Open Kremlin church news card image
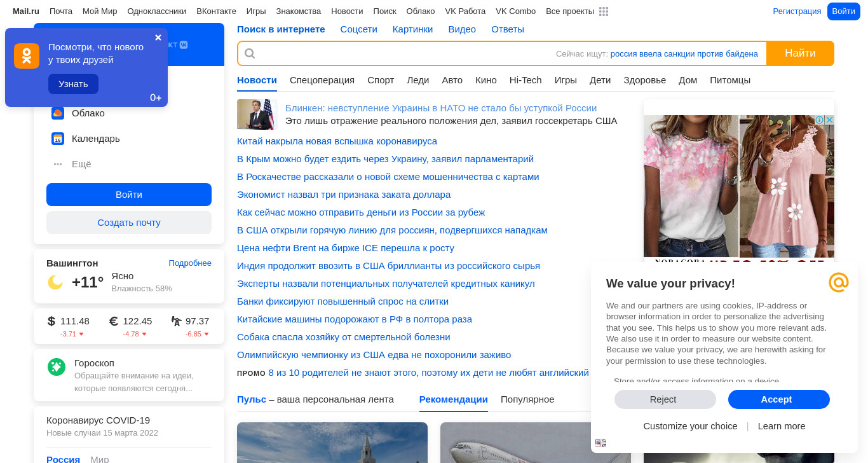Viewport: 868px width, 463px height. tap(332, 443)
